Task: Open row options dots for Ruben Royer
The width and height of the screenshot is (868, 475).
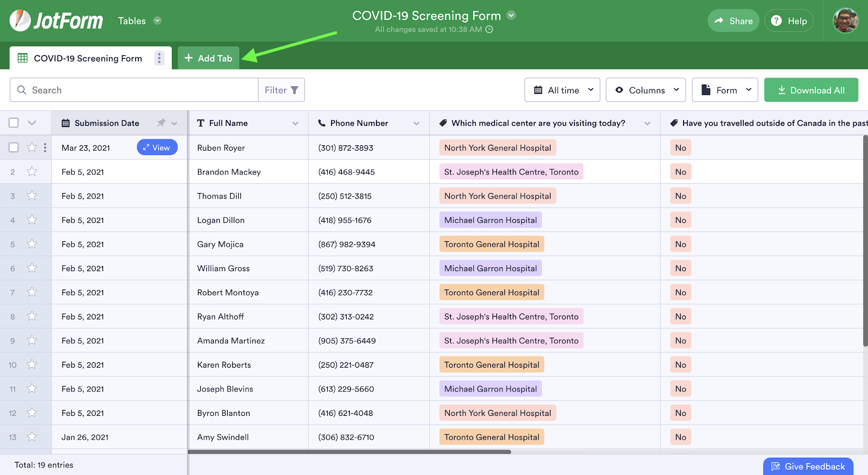Action: pos(45,147)
